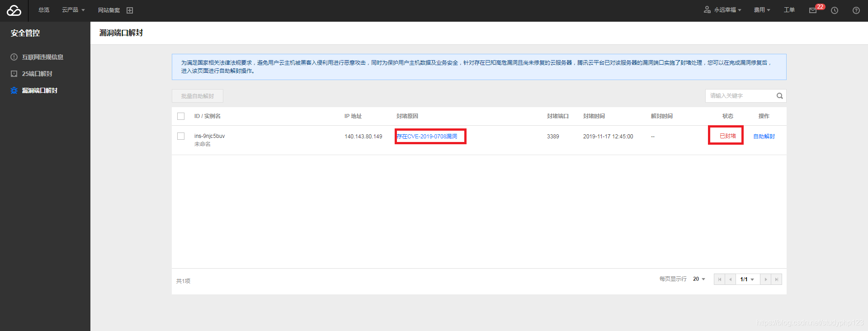Open 网站备案 in top navigation
868x331 pixels.
[x=109, y=10]
